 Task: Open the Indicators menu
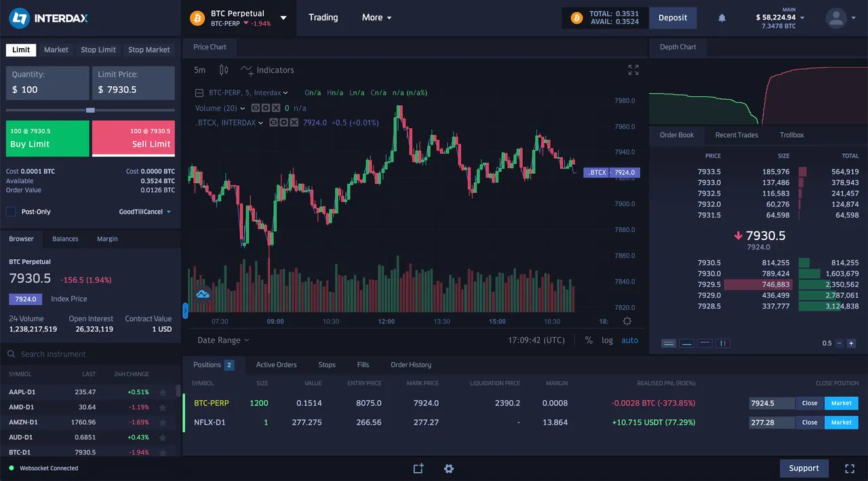point(268,70)
